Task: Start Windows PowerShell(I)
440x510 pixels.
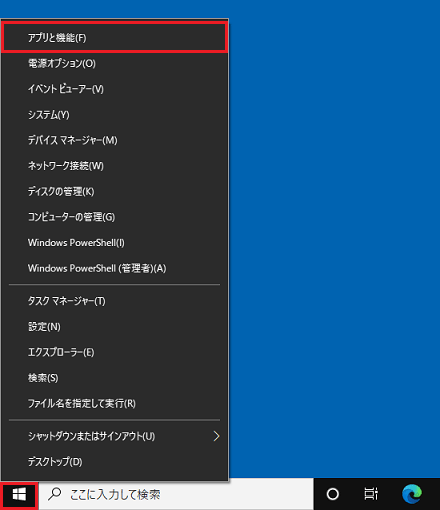Action: 115,243
